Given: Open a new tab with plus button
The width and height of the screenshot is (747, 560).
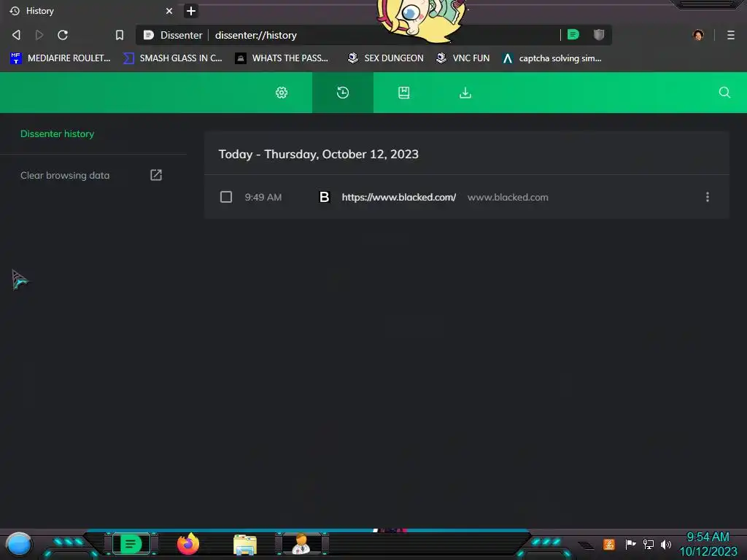Looking at the screenshot, I should coord(191,11).
